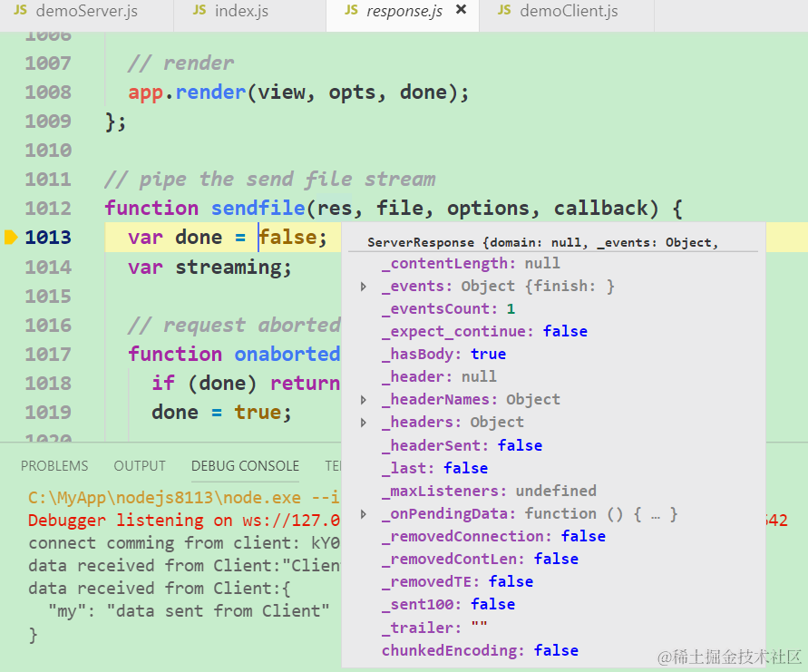This screenshot has height=672, width=808.
Task: Click the '// pipe the send file stream' comment
Action: tap(270, 180)
